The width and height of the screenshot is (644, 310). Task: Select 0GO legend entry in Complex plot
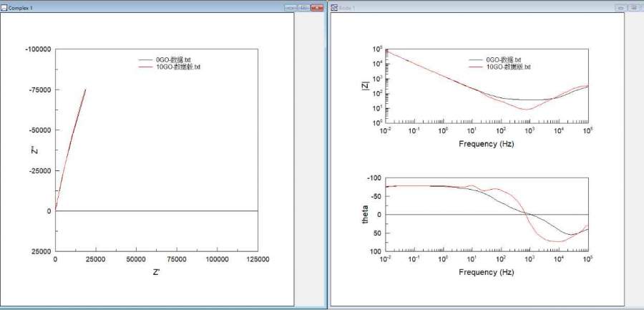(x=174, y=60)
